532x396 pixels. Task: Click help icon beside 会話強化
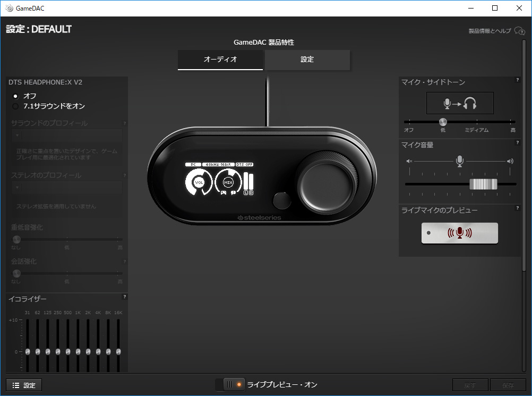pyautogui.click(x=125, y=262)
